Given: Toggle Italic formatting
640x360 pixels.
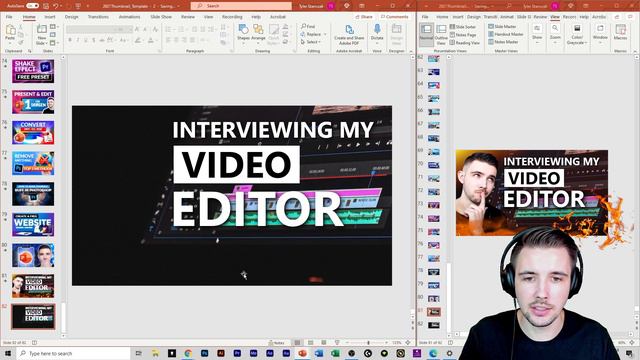Looking at the screenshot, I should (x=78, y=40).
